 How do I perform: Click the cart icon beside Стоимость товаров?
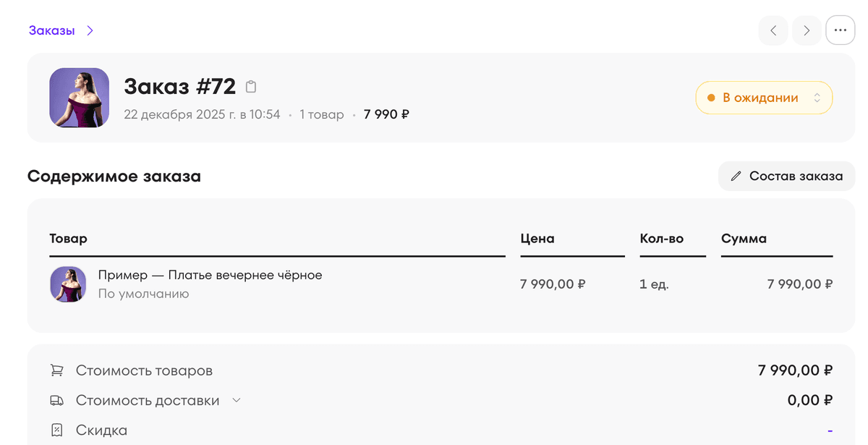56,370
